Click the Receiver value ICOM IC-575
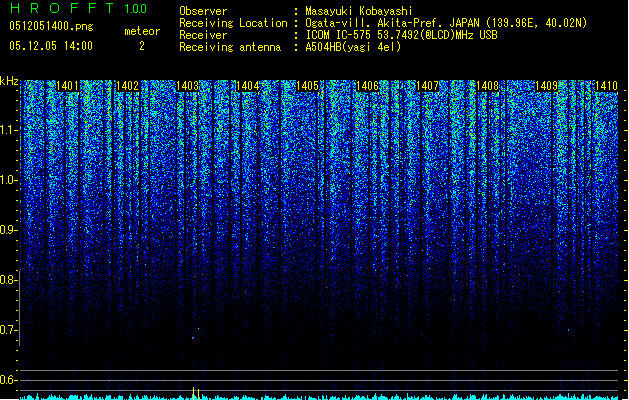Screen dimensions: 629x400 [401, 35]
